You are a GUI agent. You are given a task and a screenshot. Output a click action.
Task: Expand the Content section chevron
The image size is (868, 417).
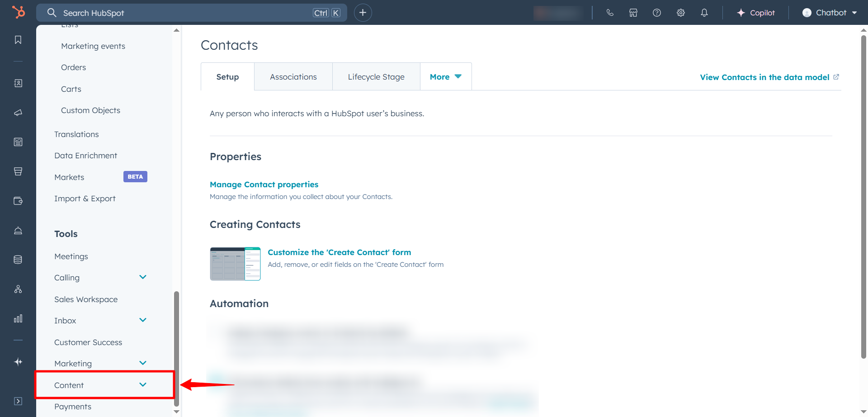143,385
